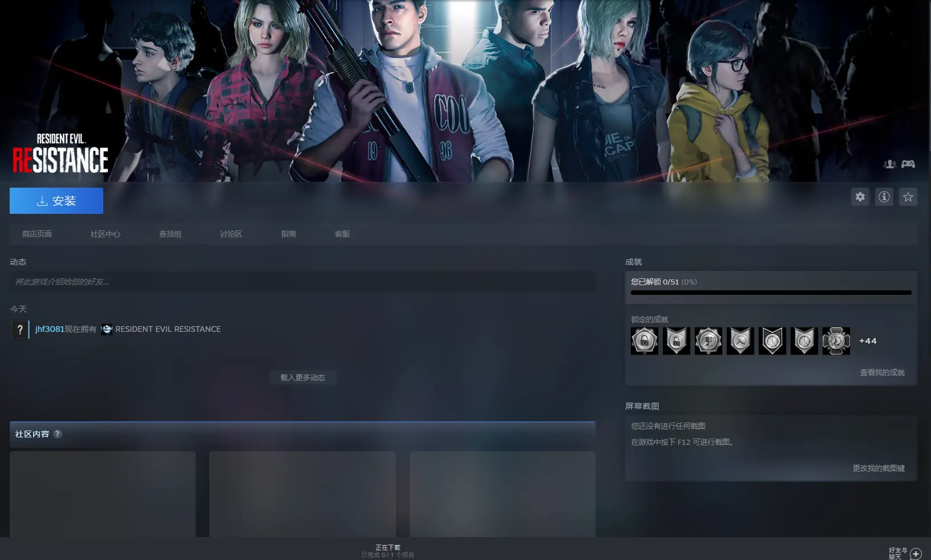Open the 查找组 tab
The height and width of the screenshot is (560, 931).
pyautogui.click(x=170, y=234)
